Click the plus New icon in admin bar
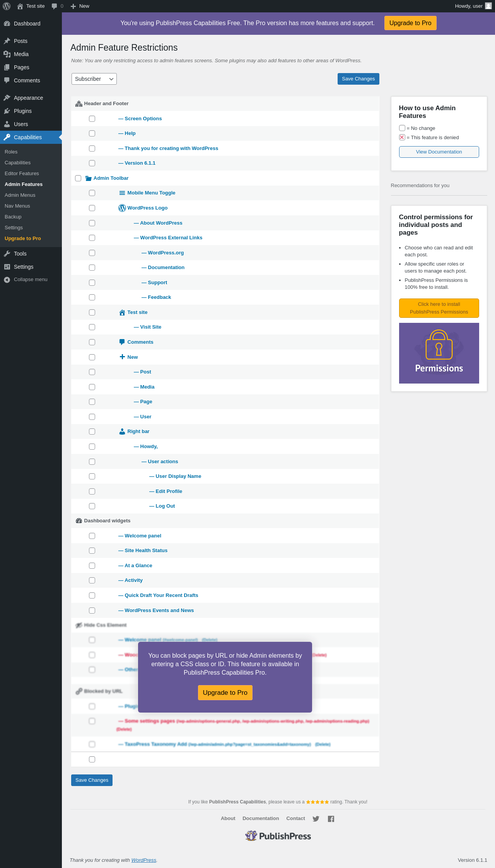Screen dimensions: 495x868 [x=73, y=6]
